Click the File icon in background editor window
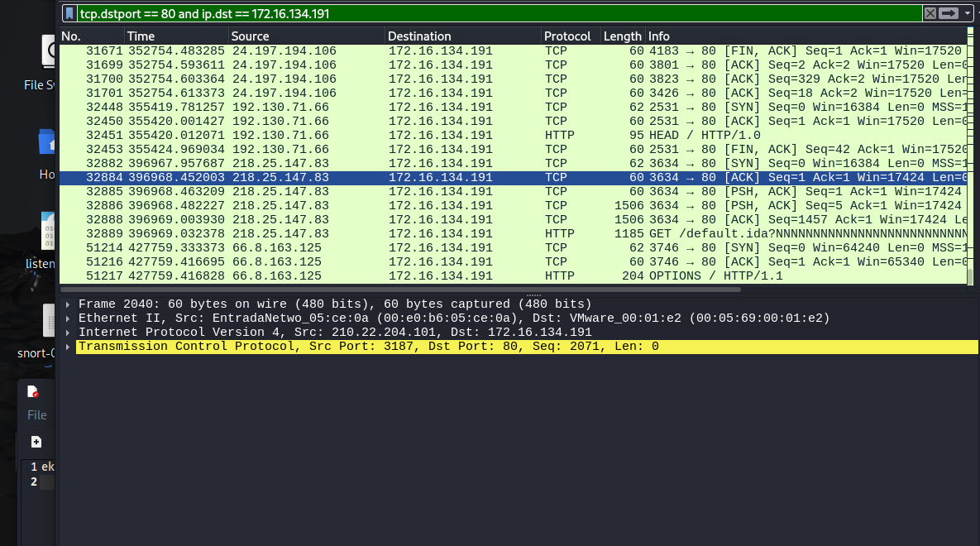Viewport: 980px width, 546px height. pyautogui.click(x=32, y=392)
